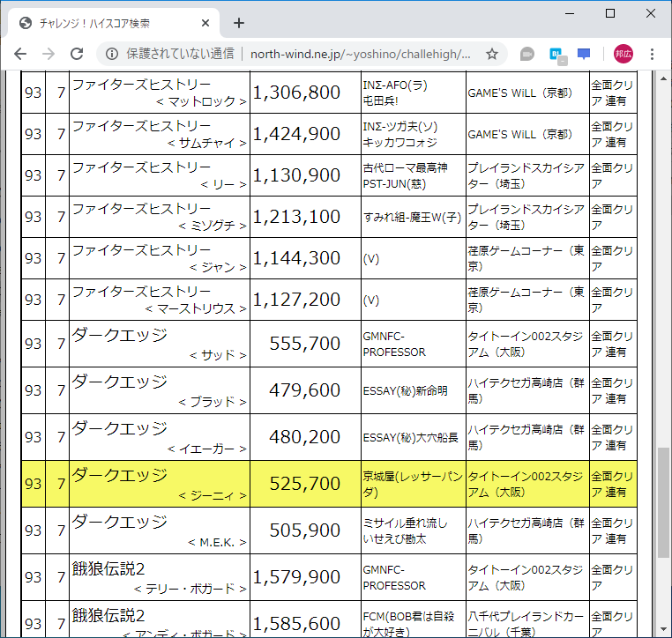View the not-secure site information icon
This screenshot has width=672, height=638.
pos(112,54)
